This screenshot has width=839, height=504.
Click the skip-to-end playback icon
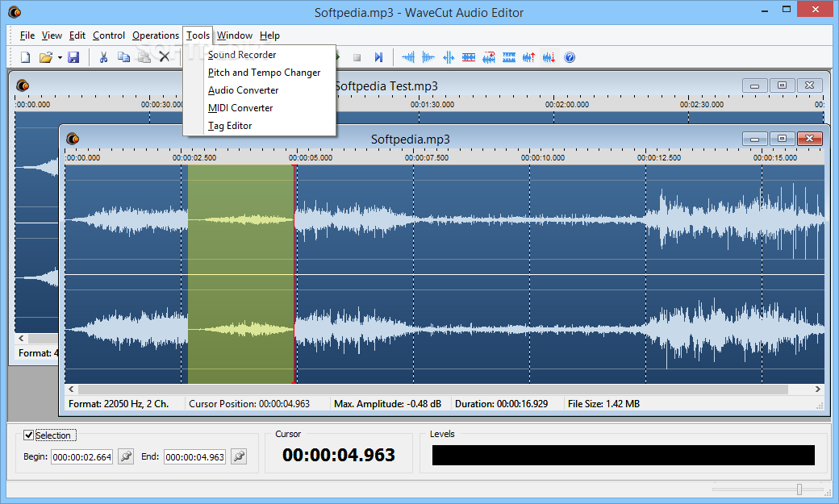pos(379,57)
